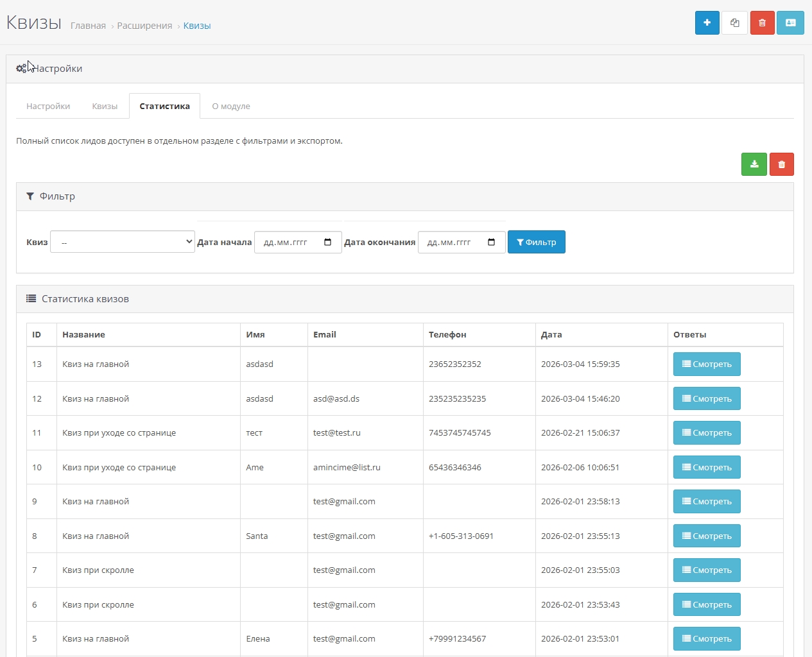The image size is (812, 657).
Task: Open the Квизы tab
Action: coord(105,107)
